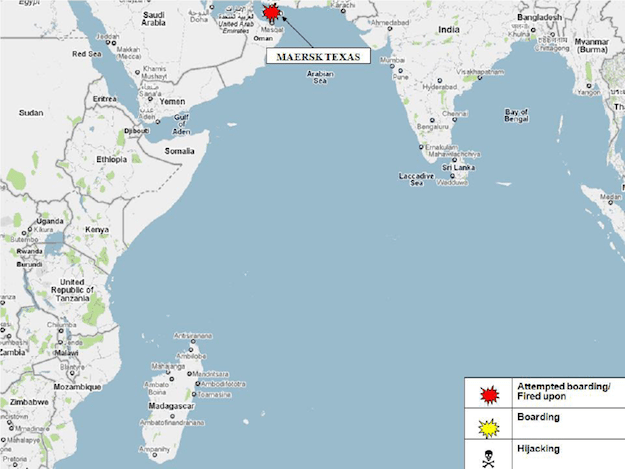
Task: Click the Ernakulam city label
Action: pyautogui.click(x=441, y=147)
